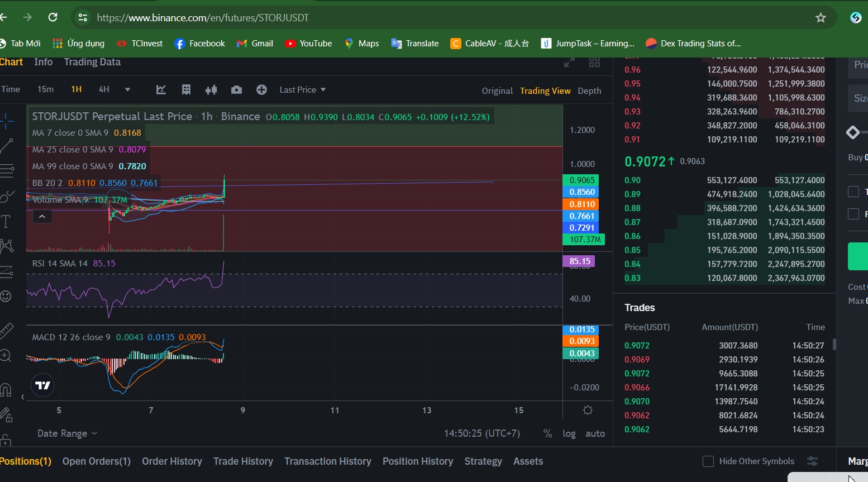Open the Facebook bookmark

click(x=199, y=44)
